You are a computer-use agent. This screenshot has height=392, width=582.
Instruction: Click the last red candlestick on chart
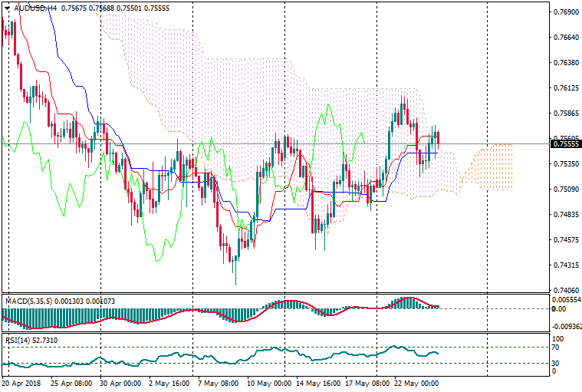coord(438,138)
